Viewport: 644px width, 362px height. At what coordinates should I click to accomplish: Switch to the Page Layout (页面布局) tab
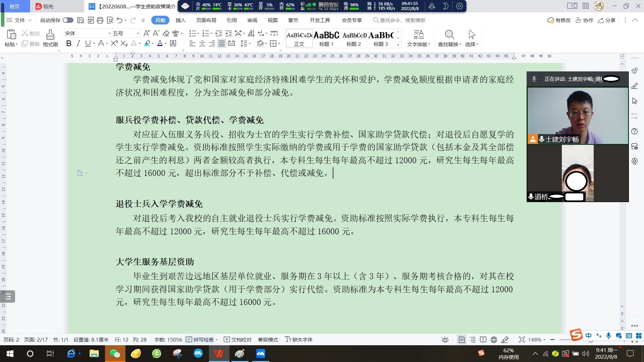click(x=206, y=20)
